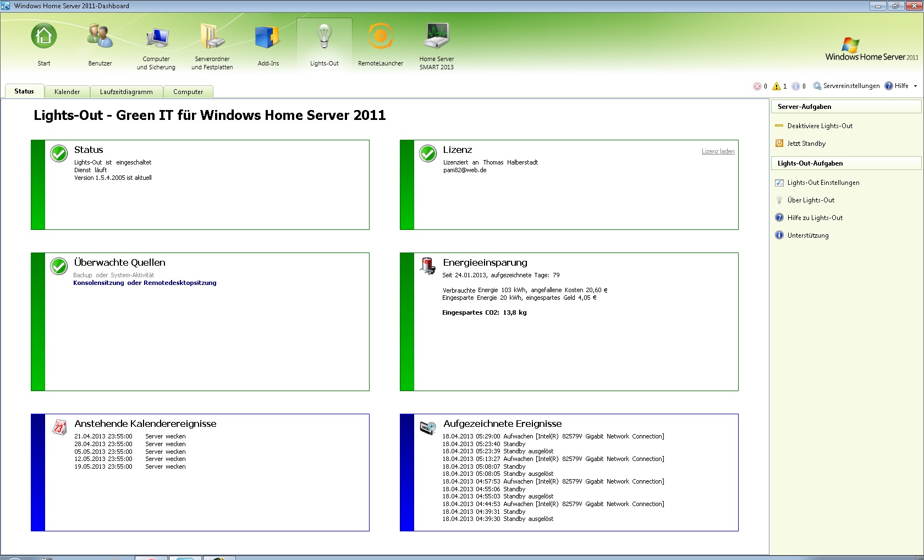The image size is (924, 560).
Task: Expand the Hilfe dropdown arrow
Action: coord(915,86)
